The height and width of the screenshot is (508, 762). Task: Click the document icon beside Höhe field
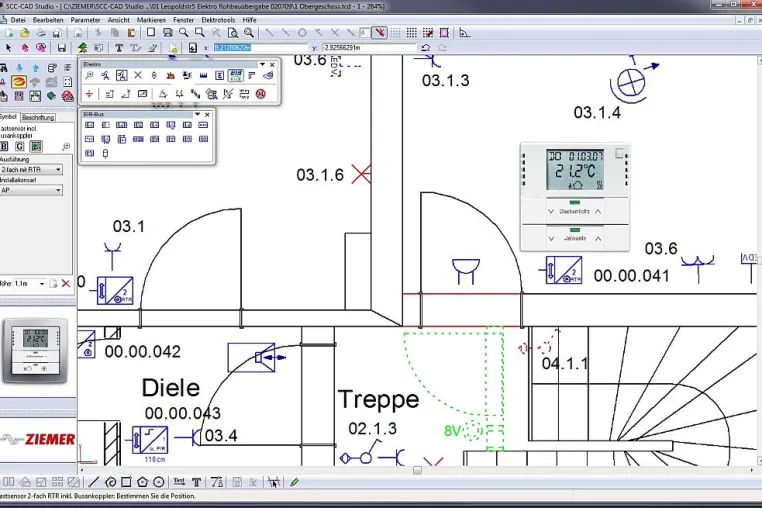[x=53, y=283]
